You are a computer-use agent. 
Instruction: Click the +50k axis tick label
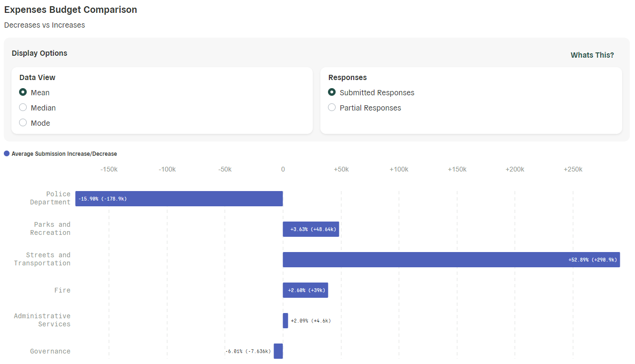coord(341,170)
